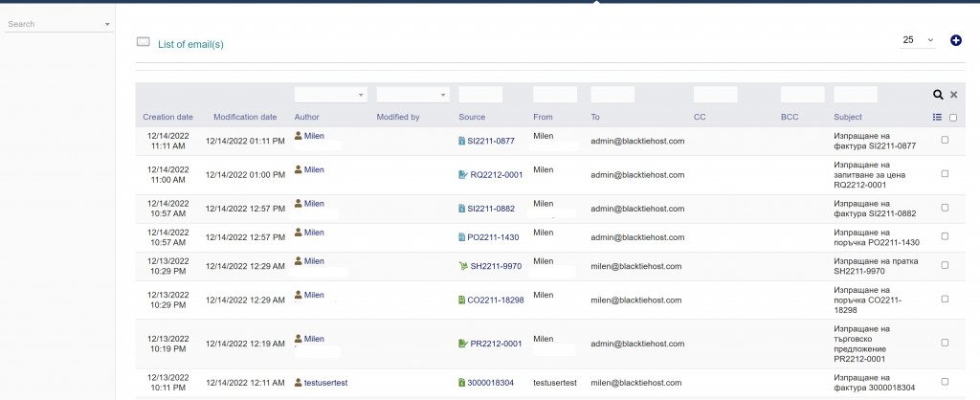
Task: Open the column selector list icon
Action: pyautogui.click(x=937, y=117)
